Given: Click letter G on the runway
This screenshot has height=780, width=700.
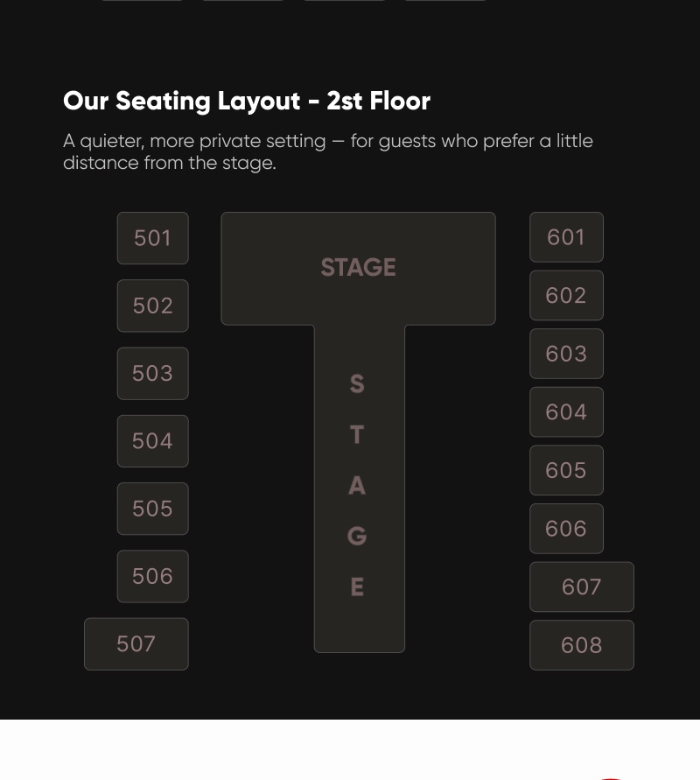Looking at the screenshot, I should pos(357,536).
